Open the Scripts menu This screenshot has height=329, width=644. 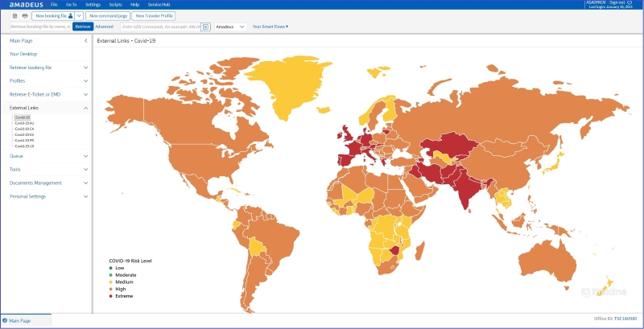(115, 5)
